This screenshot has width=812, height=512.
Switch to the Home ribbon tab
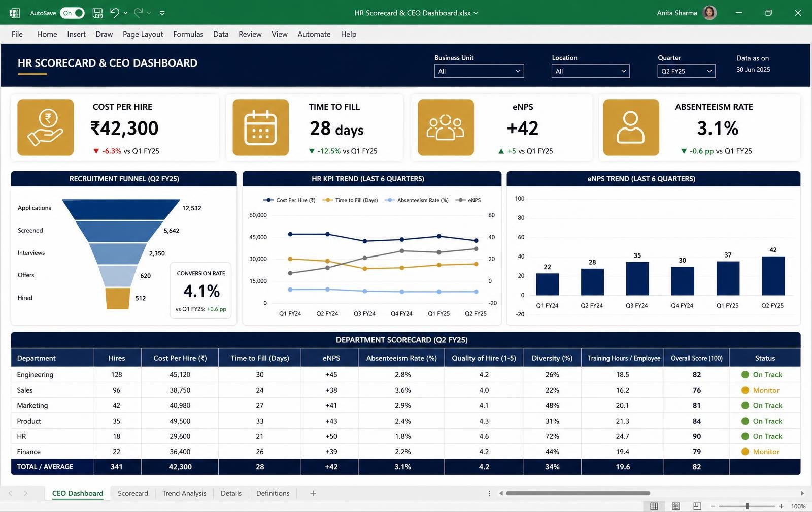coord(47,34)
